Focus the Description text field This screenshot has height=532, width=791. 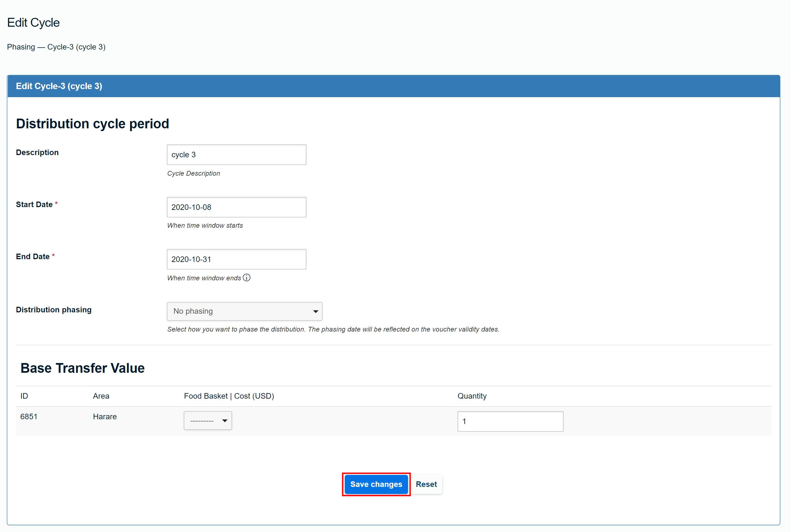[x=236, y=155]
